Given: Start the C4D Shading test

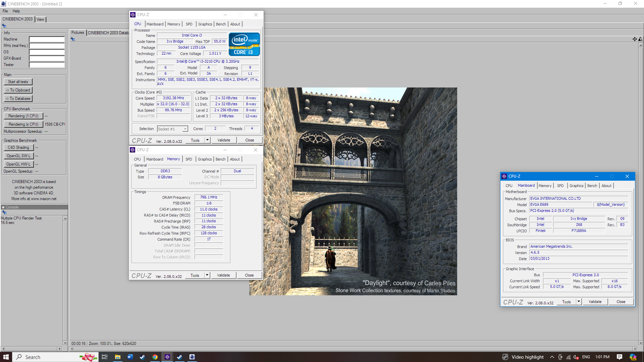Looking at the screenshot, I should pyautogui.click(x=18, y=147).
